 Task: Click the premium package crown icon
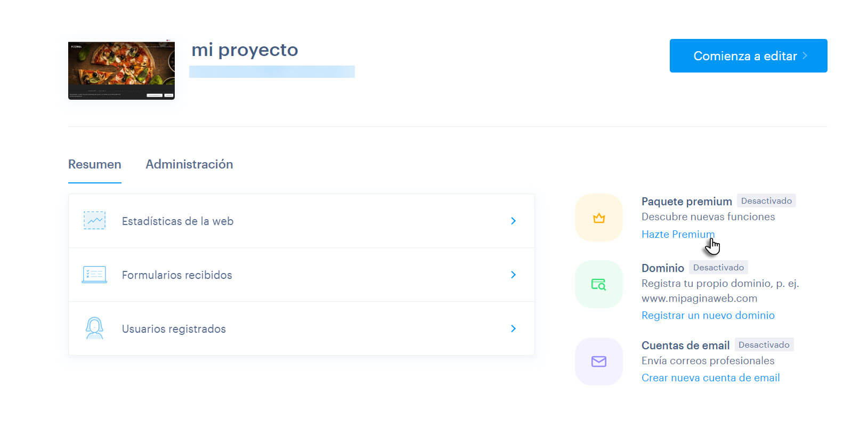(x=599, y=218)
